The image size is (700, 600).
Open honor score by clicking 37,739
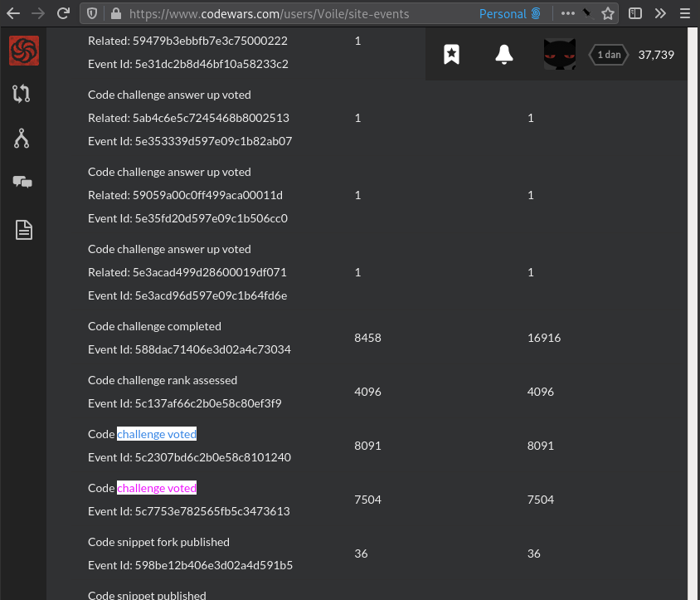click(x=654, y=54)
